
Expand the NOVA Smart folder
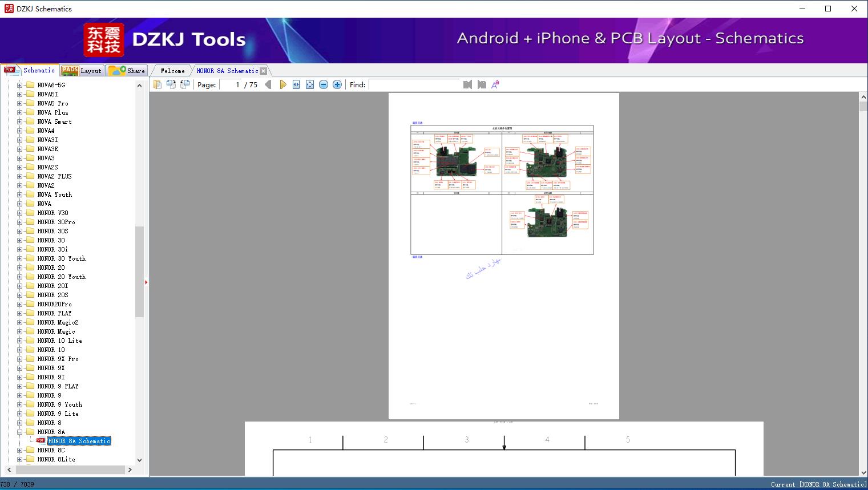19,122
